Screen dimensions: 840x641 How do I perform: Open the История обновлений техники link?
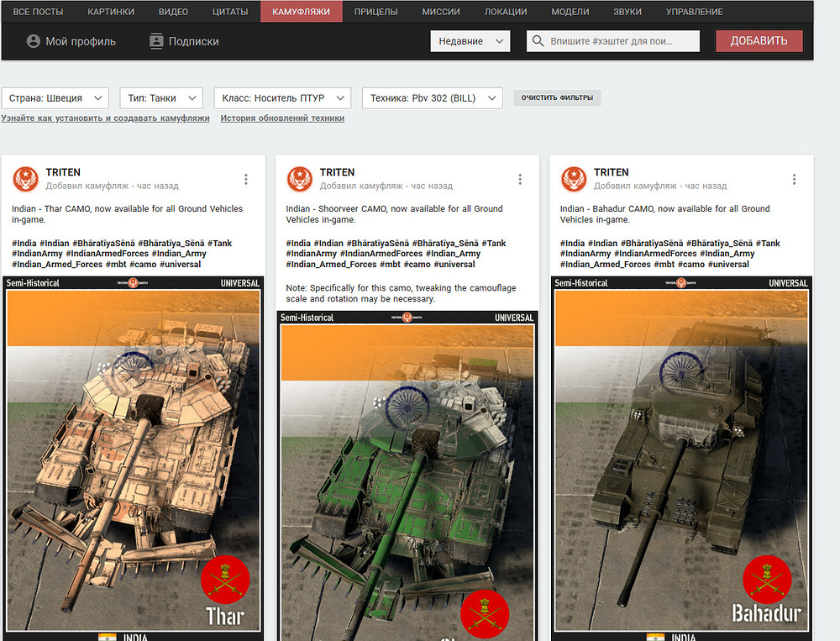click(x=282, y=118)
